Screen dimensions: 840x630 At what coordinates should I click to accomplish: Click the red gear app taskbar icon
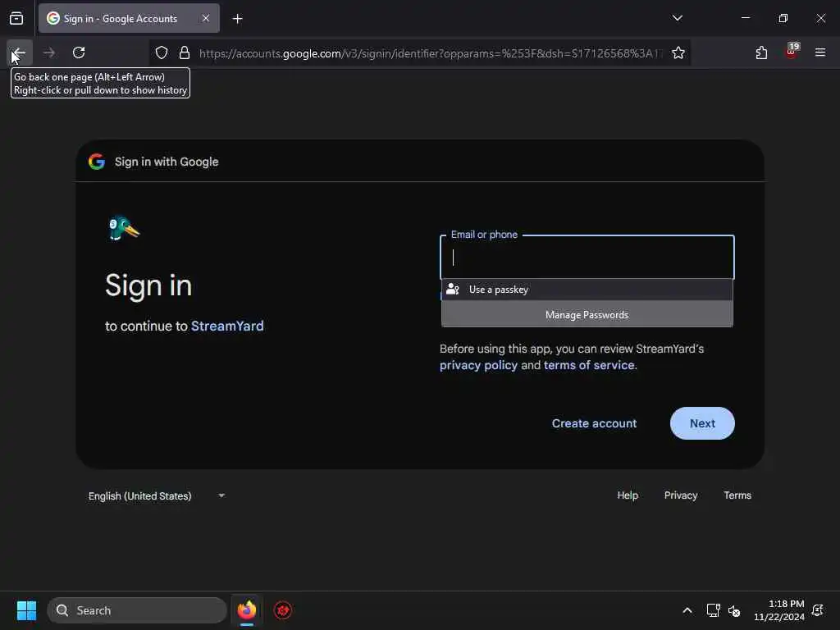(x=283, y=610)
